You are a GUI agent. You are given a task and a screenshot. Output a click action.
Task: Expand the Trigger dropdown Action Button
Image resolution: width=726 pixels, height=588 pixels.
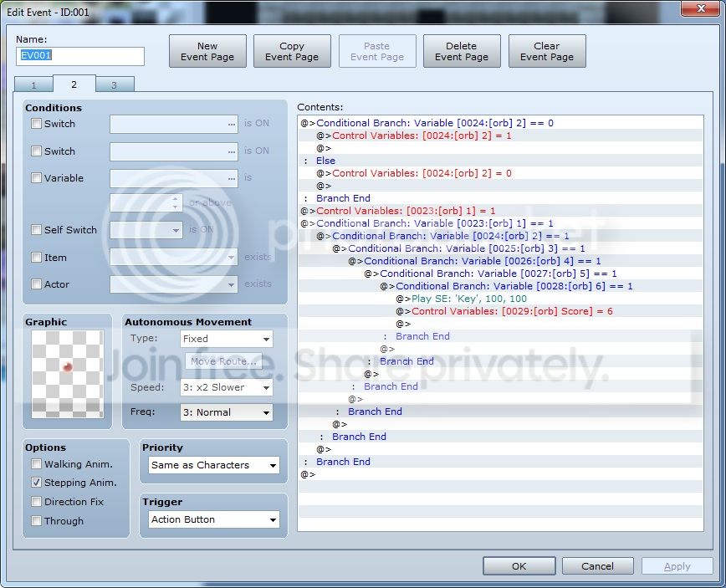click(x=214, y=519)
